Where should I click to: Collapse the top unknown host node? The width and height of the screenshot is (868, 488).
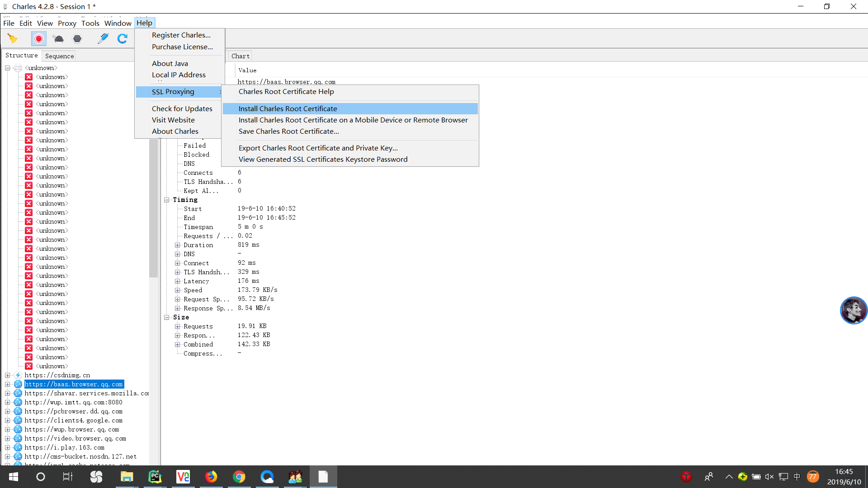[8, 68]
